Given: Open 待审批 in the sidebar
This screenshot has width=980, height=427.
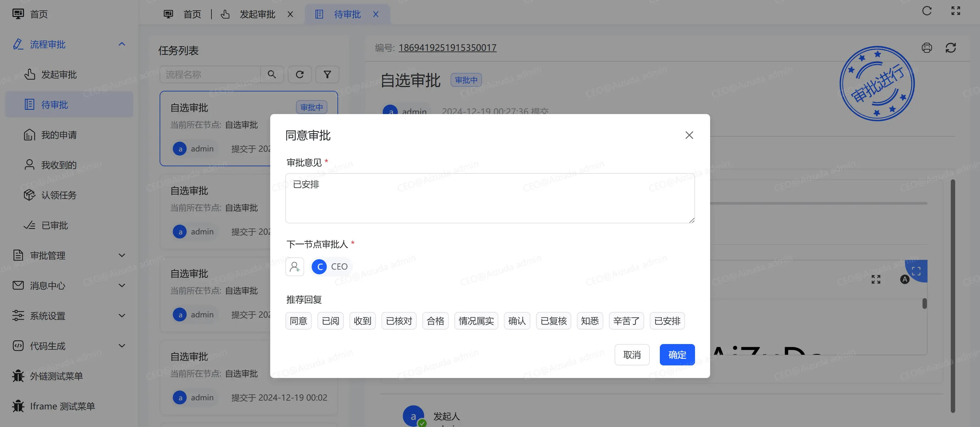Looking at the screenshot, I should (69, 105).
